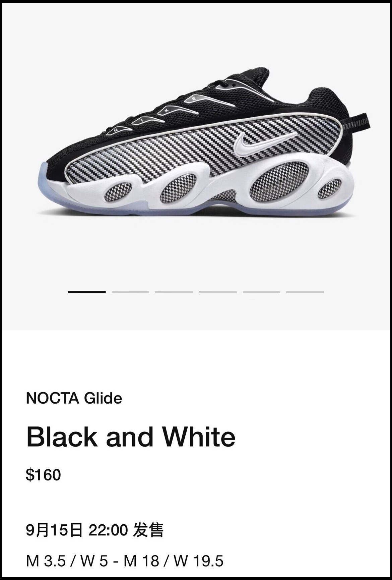
Task: Click the $160 price label
Action: tap(44, 475)
